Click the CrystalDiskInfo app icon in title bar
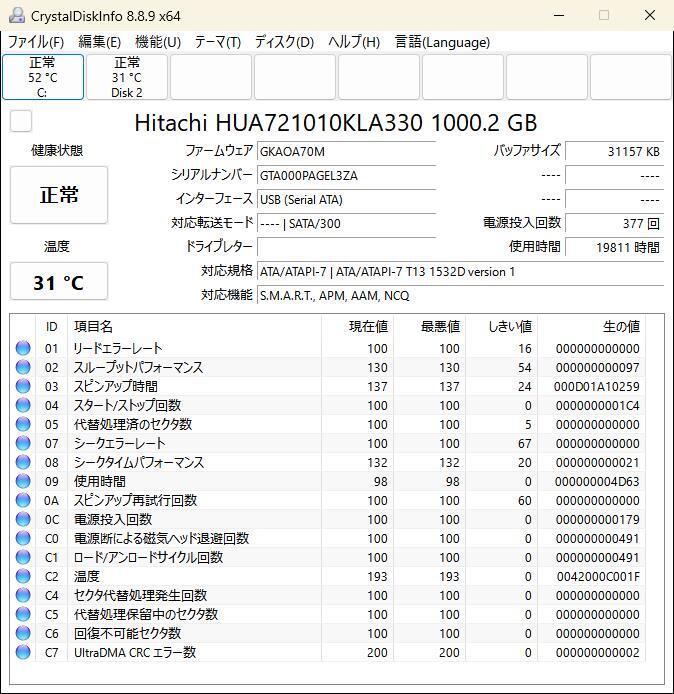Screen dimensions: 674x694 [17, 15]
